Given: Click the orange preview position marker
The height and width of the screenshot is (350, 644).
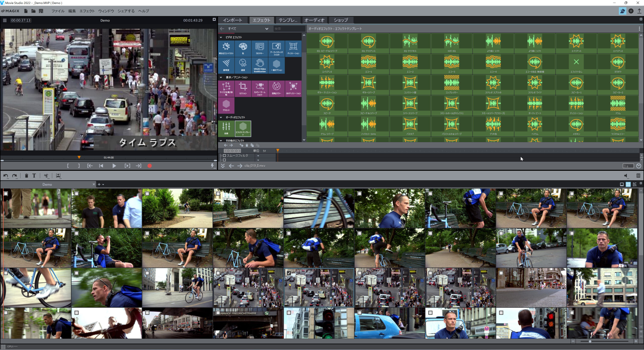Looking at the screenshot, I should (x=79, y=157).
